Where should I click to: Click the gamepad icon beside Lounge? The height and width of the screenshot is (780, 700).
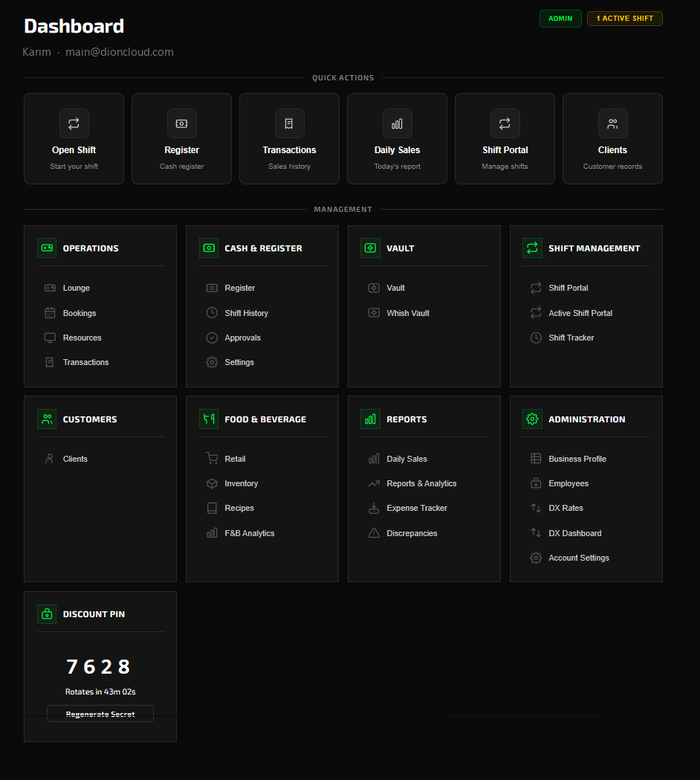click(x=50, y=288)
